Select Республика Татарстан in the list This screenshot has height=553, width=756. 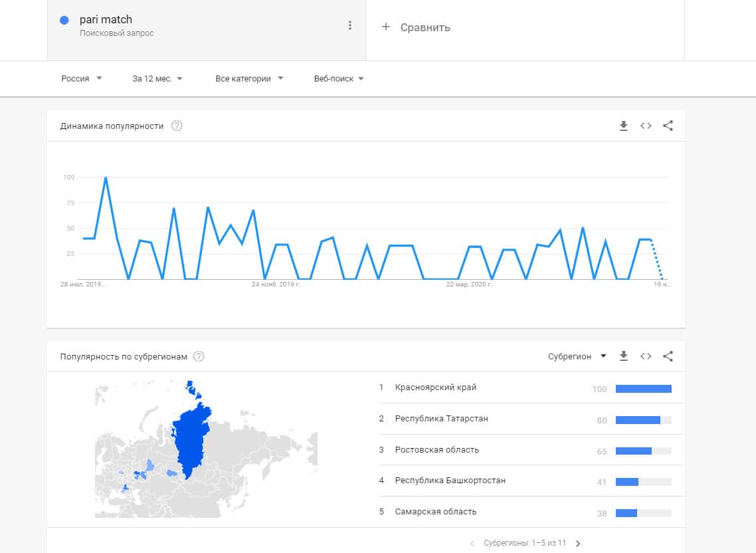point(531,419)
